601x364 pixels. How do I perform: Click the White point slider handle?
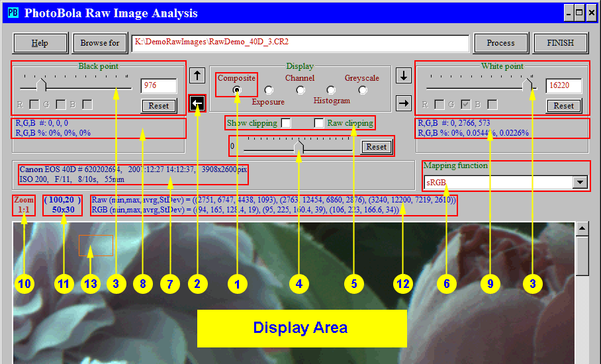[528, 84]
